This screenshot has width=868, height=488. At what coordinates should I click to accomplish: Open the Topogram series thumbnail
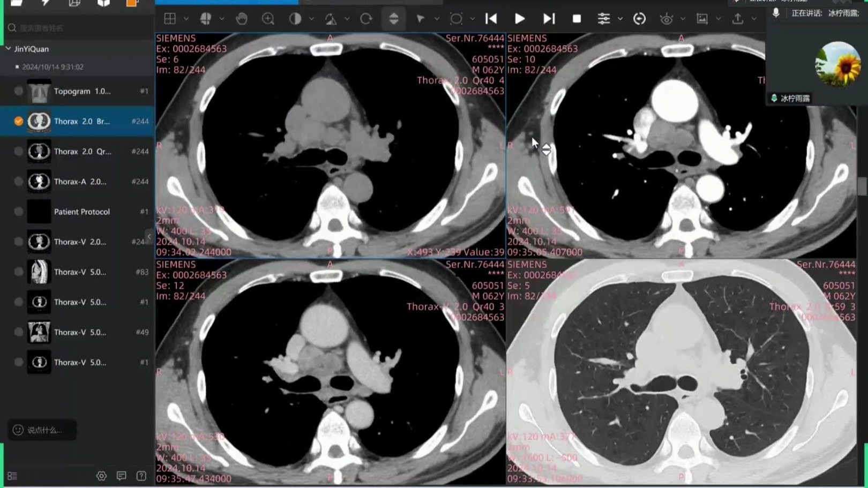(x=39, y=91)
